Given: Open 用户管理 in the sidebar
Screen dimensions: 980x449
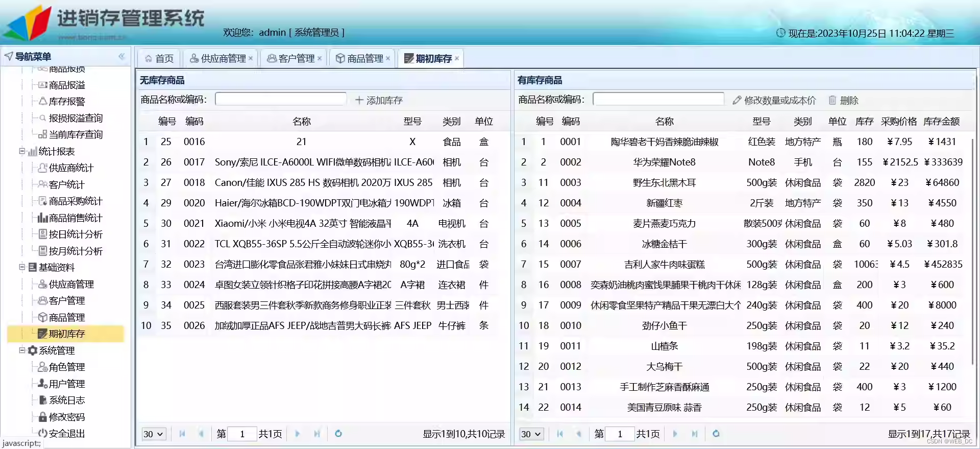Looking at the screenshot, I should pyautogui.click(x=67, y=384).
